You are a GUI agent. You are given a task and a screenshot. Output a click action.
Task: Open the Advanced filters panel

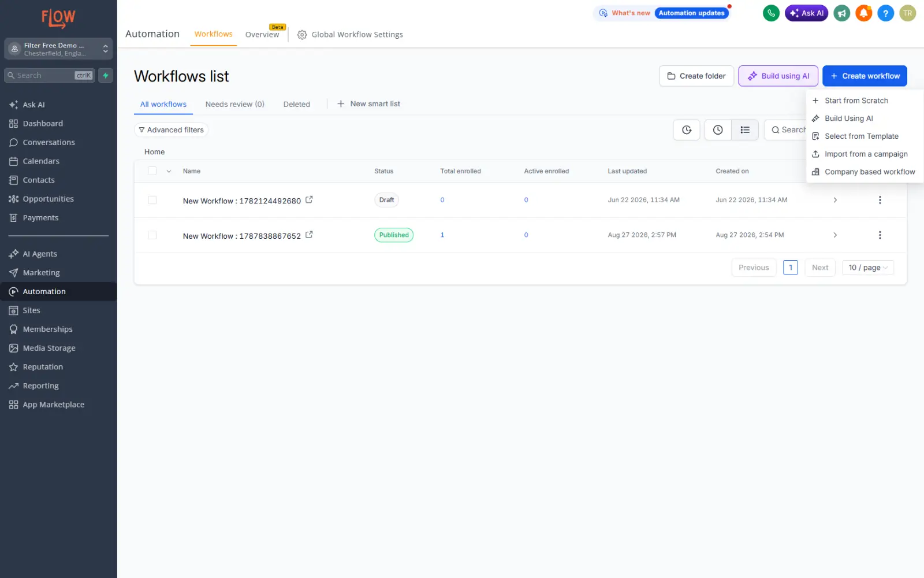171,130
